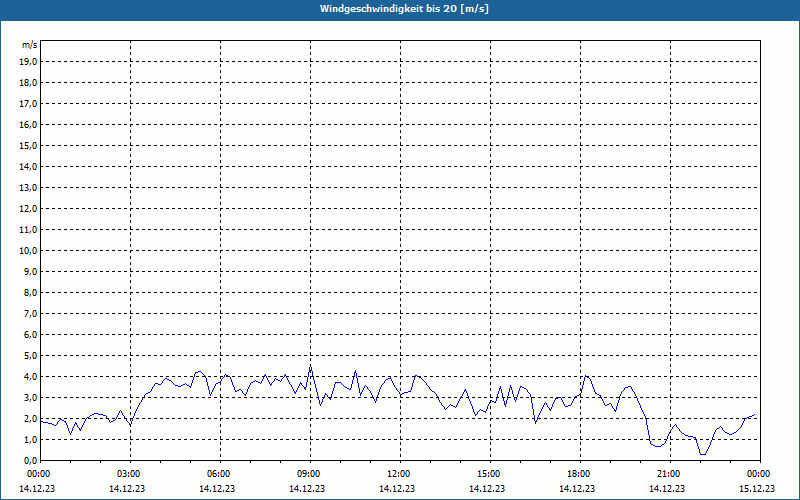This screenshot has width=800, height=500.
Task: Select the "14.12.23" date under 06:00
Action: click(217, 488)
